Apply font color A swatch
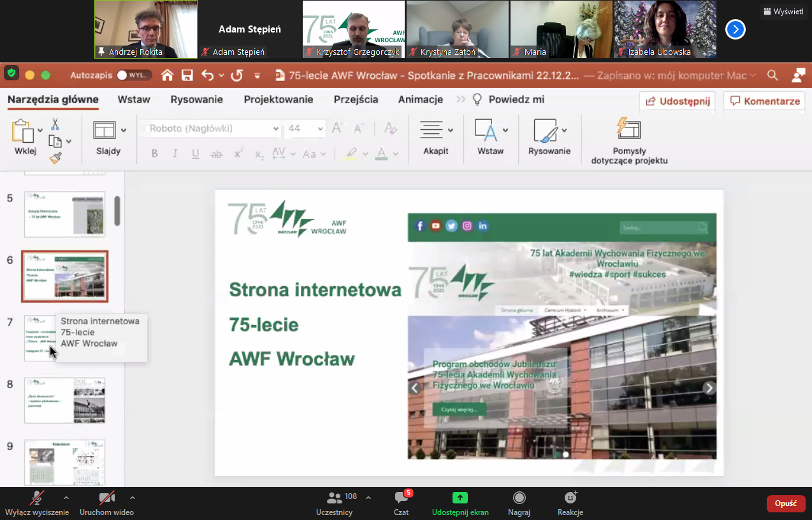 click(382, 154)
